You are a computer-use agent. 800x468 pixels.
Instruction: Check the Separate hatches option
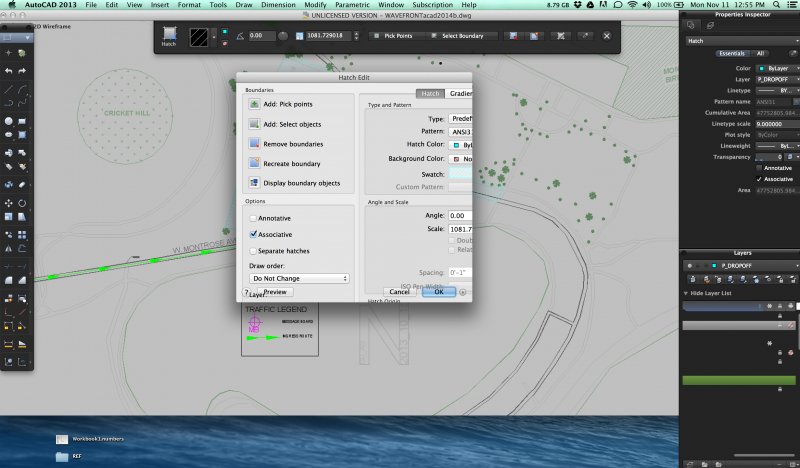coord(254,251)
